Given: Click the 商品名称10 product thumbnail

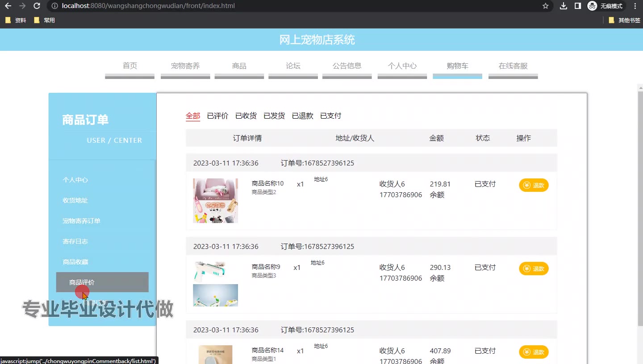Looking at the screenshot, I should (215, 201).
